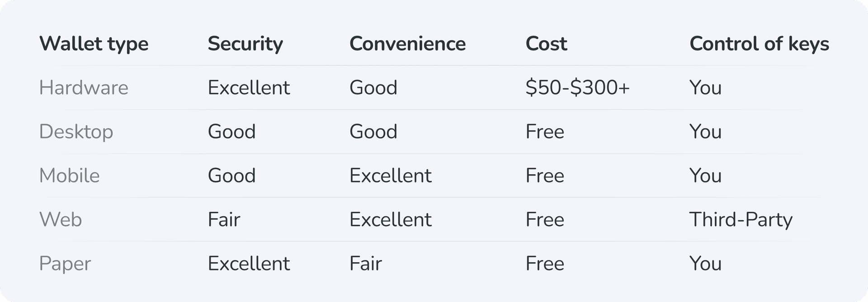Click the Cost column header

point(546,44)
